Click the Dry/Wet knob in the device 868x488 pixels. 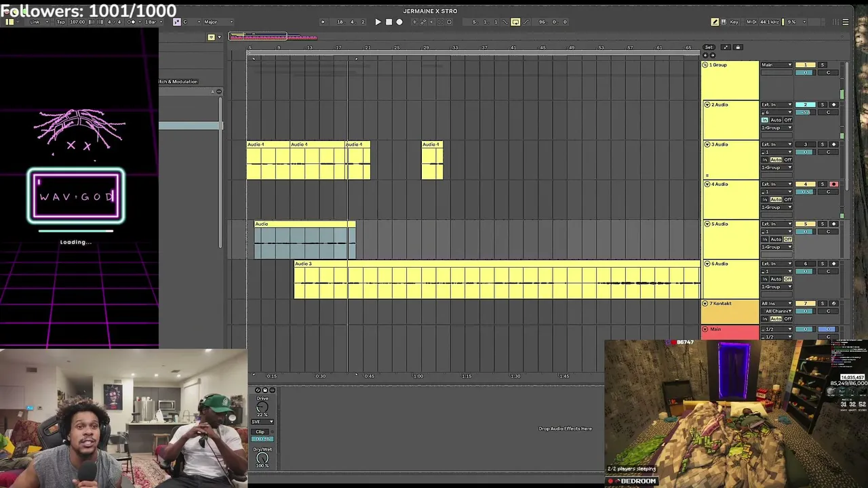pyautogui.click(x=262, y=458)
